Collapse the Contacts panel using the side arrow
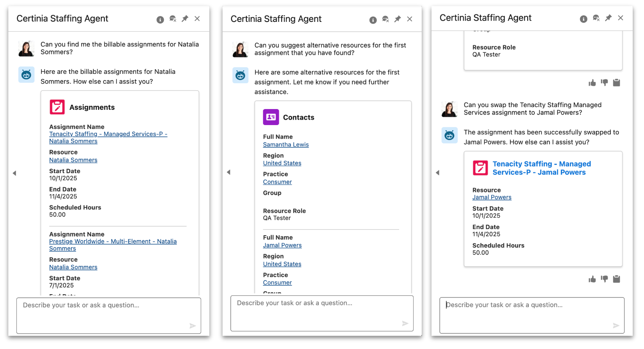Image resolution: width=644 pixels, height=349 pixels. [x=228, y=172]
